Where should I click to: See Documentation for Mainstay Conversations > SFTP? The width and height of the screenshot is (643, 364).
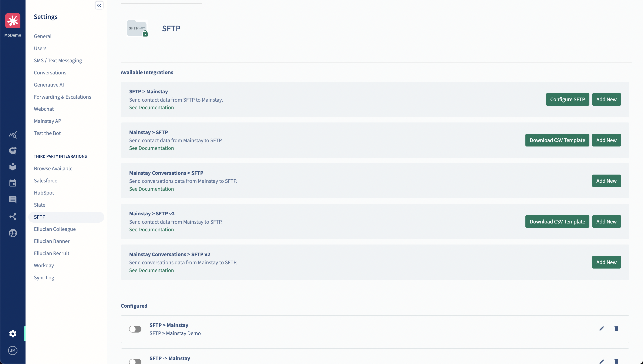click(151, 189)
